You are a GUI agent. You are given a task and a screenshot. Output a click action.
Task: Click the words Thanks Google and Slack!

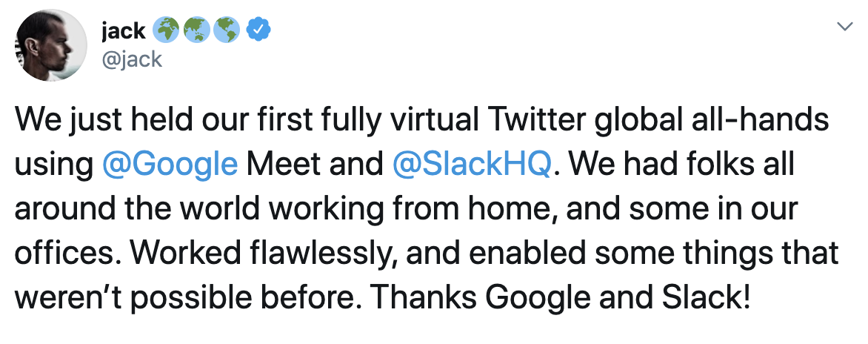click(560, 298)
